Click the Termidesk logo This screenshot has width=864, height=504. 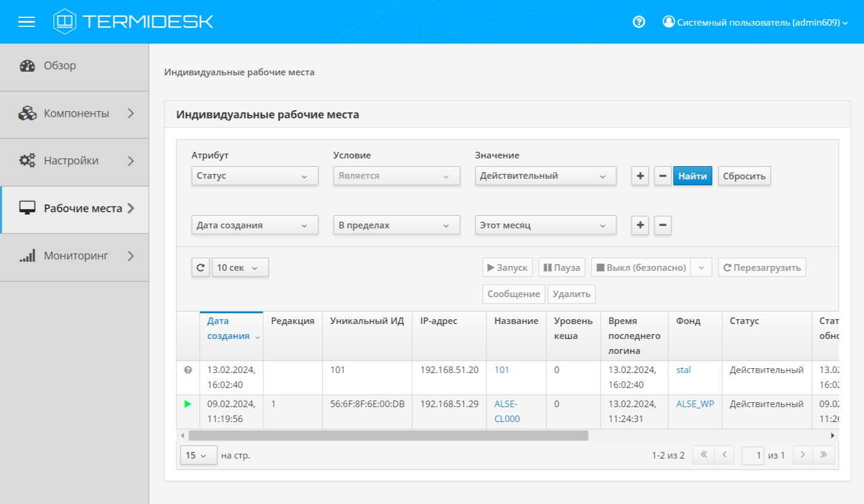tap(133, 22)
